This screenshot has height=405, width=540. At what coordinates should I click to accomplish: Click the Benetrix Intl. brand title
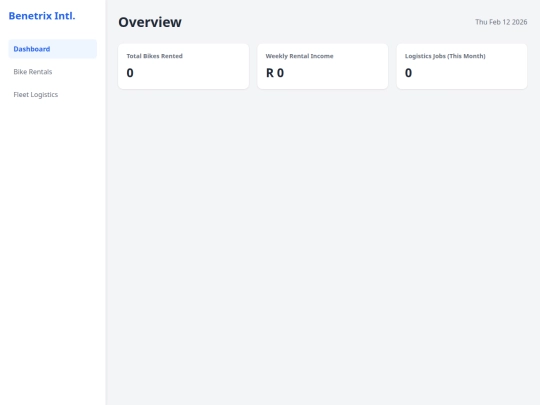[42, 16]
